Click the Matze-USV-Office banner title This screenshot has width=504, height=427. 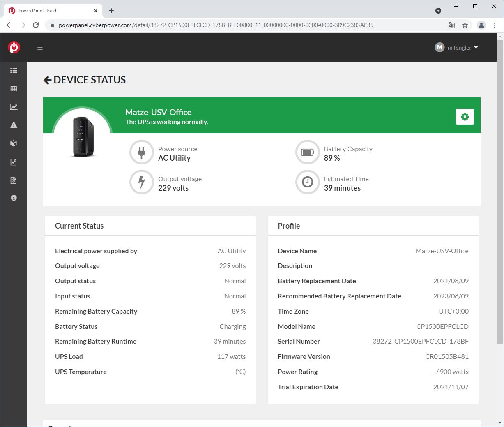(x=158, y=112)
